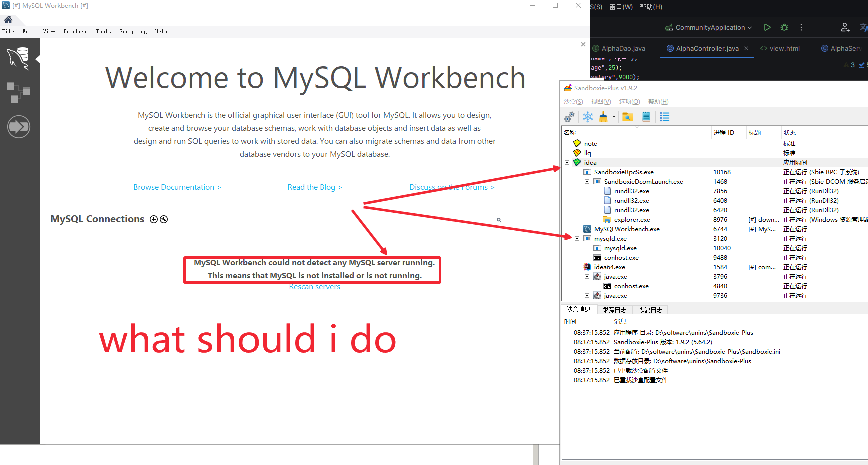Click the Debug bug icon in IntelliJ
Screen dimensions: 868x465
(x=784, y=27)
